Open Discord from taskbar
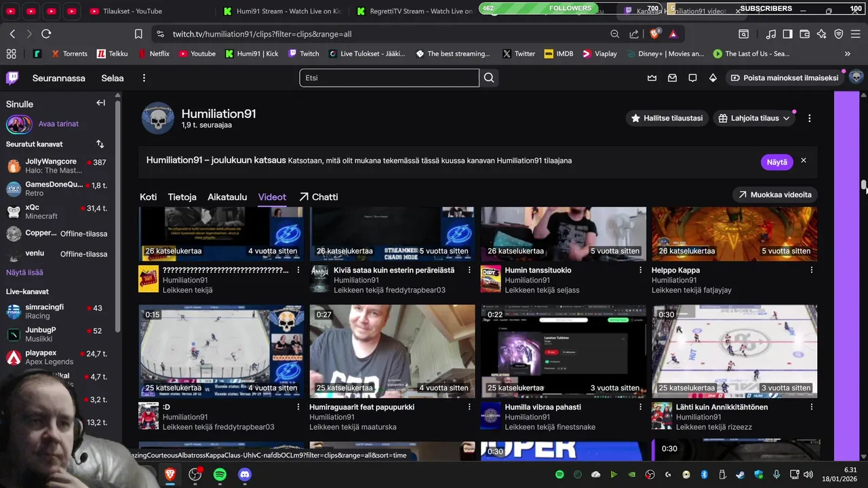868x488 pixels. 245,474
